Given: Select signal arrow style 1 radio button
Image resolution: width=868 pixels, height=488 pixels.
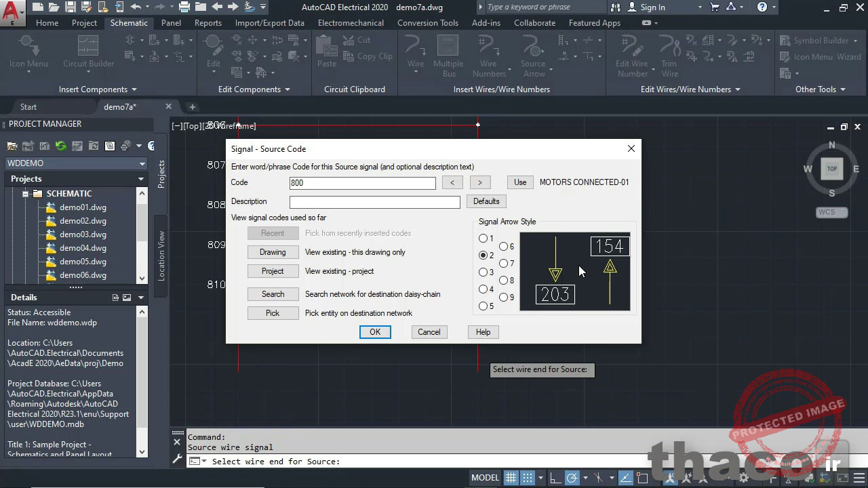Looking at the screenshot, I should point(484,239).
